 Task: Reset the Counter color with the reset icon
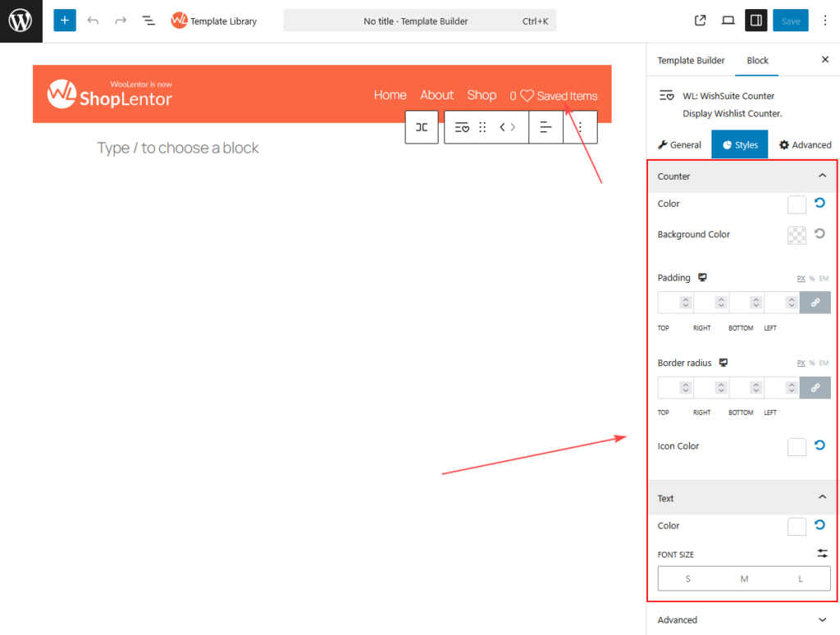tap(819, 203)
